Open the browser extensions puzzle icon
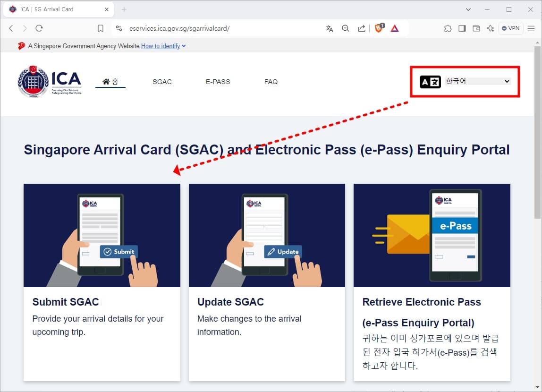The height and width of the screenshot is (392, 542). (x=448, y=28)
